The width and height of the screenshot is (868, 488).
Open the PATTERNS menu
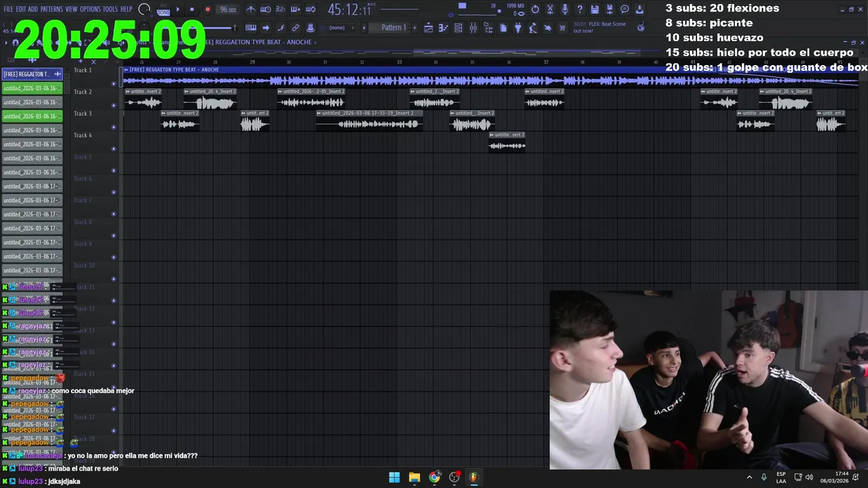click(52, 9)
